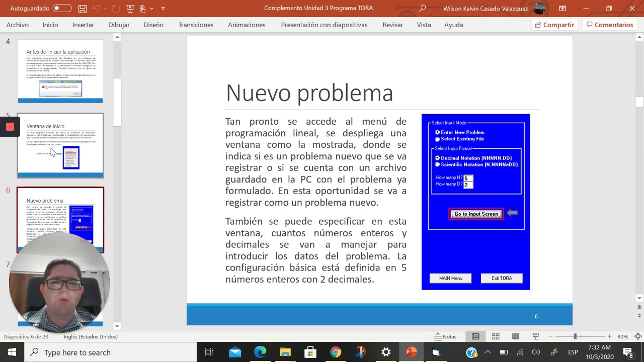Image resolution: width=644 pixels, height=362 pixels.
Task: Switch to the Revisar tab
Action: tap(392, 25)
